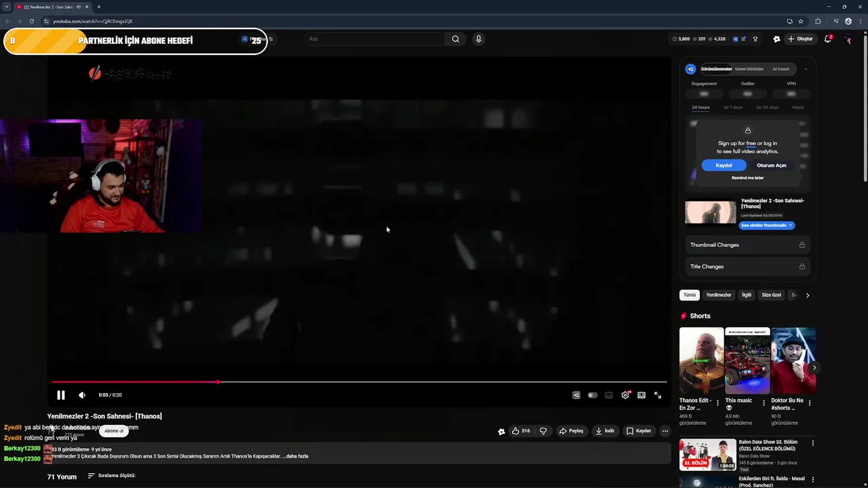Collapse the vidIQ panel with the chevron
This screenshot has width=868, height=488.
[x=806, y=69]
